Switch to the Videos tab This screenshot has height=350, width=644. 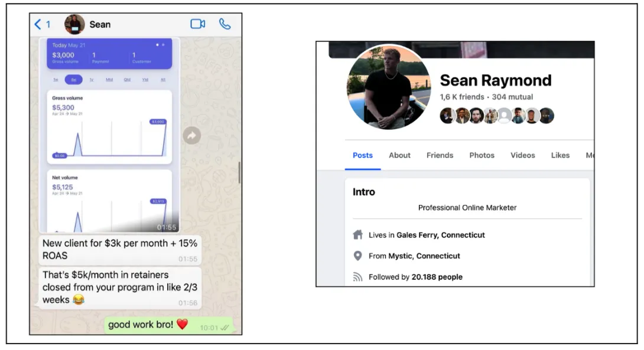(522, 155)
